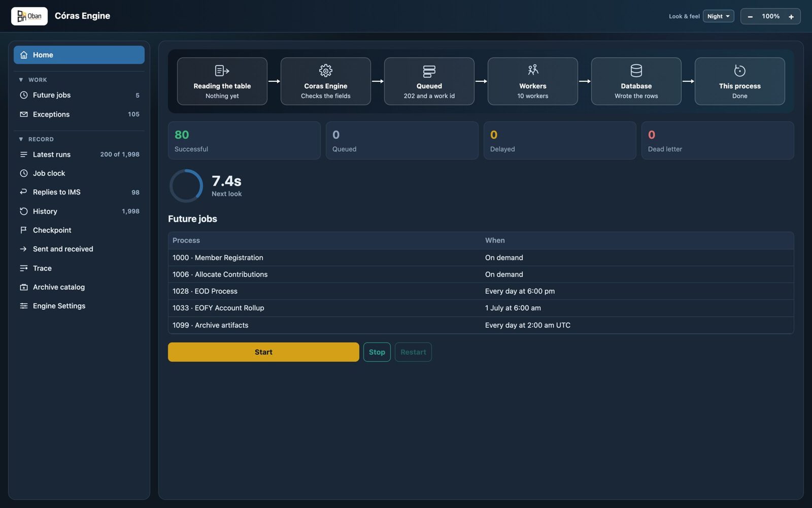
Task: Open History from the sidebar
Action: 79,211
